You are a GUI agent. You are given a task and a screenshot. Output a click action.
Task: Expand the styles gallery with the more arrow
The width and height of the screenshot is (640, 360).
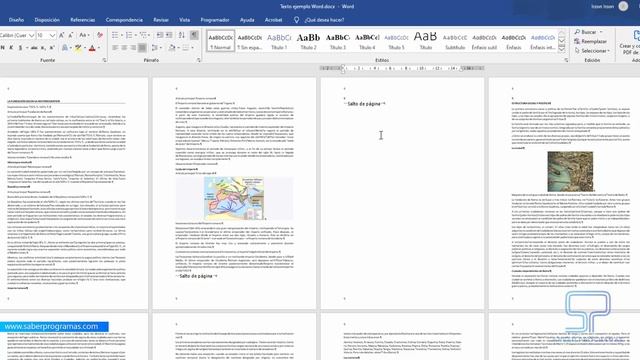point(562,49)
